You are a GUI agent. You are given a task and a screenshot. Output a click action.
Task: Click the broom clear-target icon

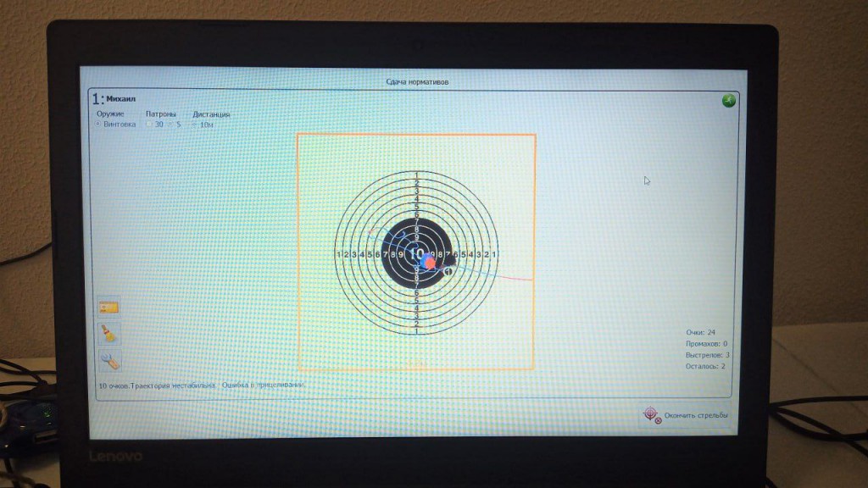click(x=109, y=334)
